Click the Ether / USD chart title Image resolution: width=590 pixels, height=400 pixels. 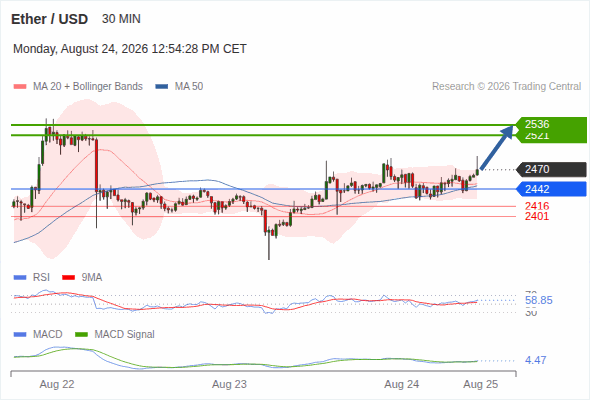click(x=49, y=19)
